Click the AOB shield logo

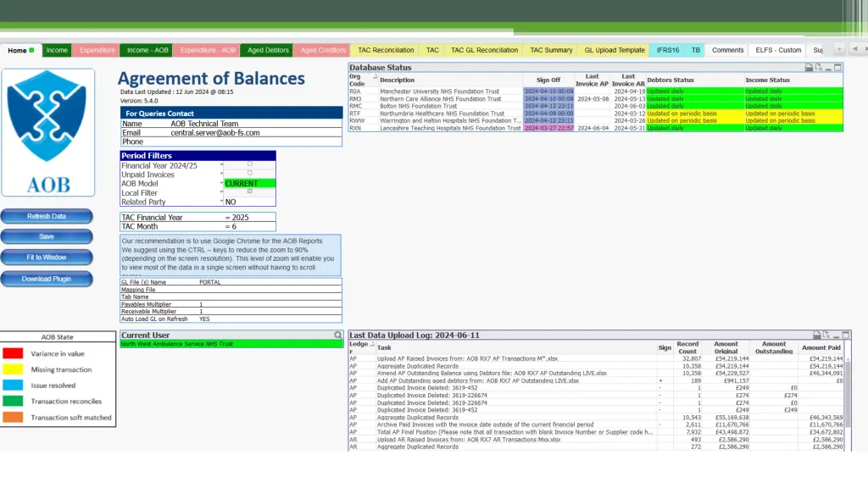pyautogui.click(x=47, y=132)
